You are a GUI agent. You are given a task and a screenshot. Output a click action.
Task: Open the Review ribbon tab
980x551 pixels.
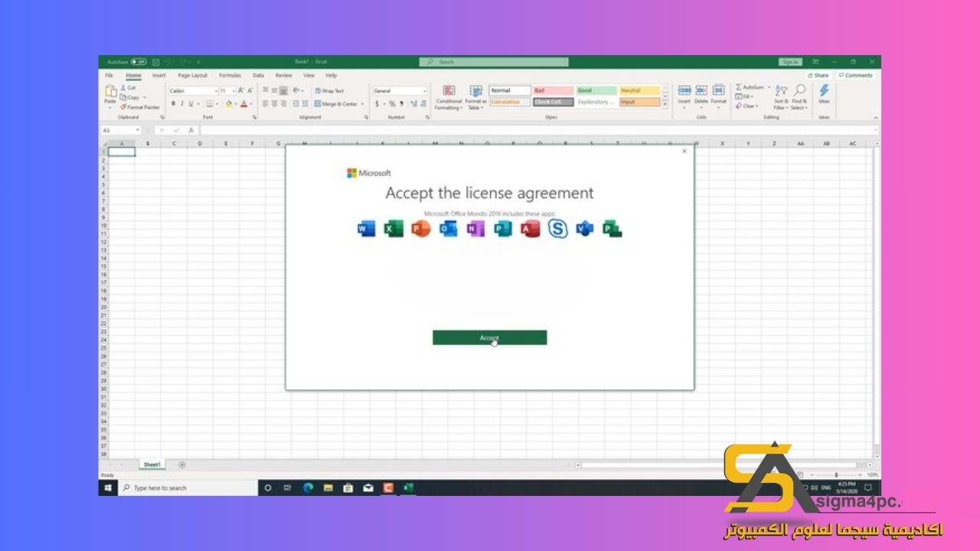[283, 76]
